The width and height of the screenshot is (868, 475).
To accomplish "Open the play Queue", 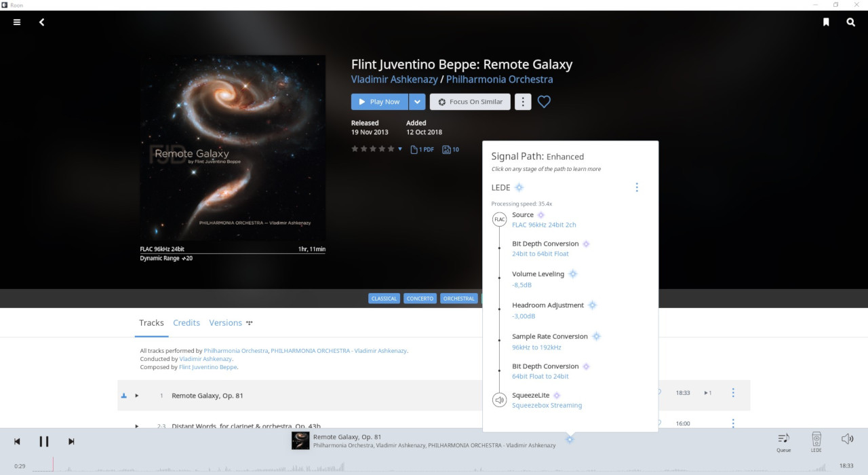I will click(783, 442).
